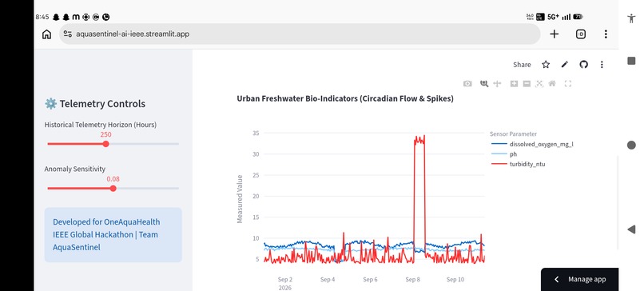The width and height of the screenshot is (644, 291).
Task: Zoom in on the chart
Action: pyautogui.click(x=514, y=84)
